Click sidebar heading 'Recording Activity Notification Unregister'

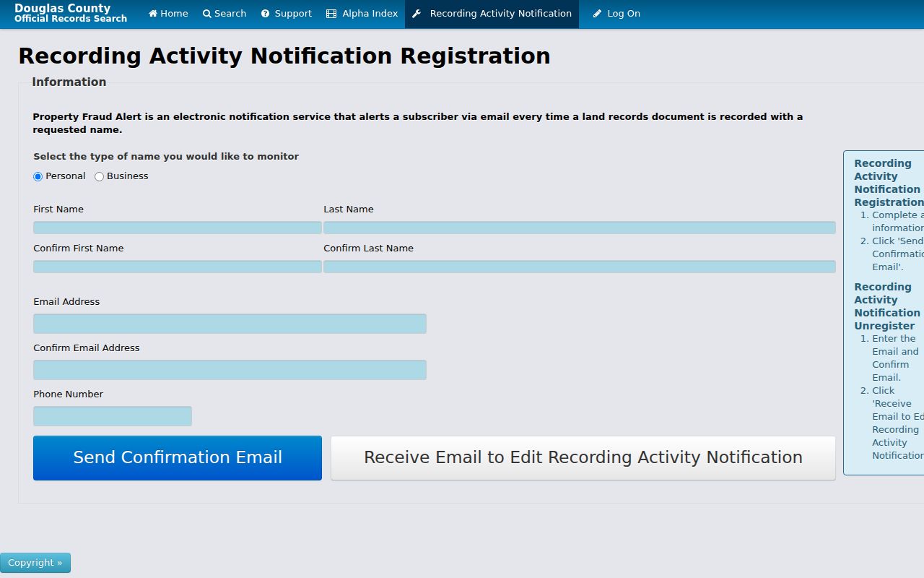click(887, 306)
